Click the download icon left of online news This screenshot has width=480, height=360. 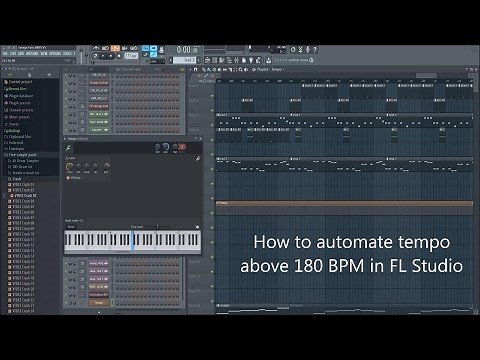(x=268, y=60)
